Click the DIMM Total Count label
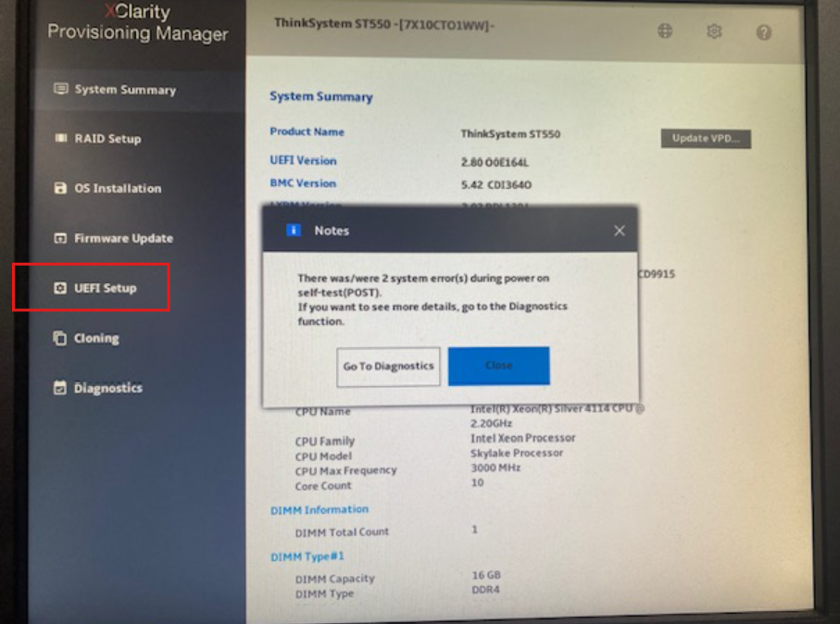The height and width of the screenshot is (624, 840). (x=342, y=532)
